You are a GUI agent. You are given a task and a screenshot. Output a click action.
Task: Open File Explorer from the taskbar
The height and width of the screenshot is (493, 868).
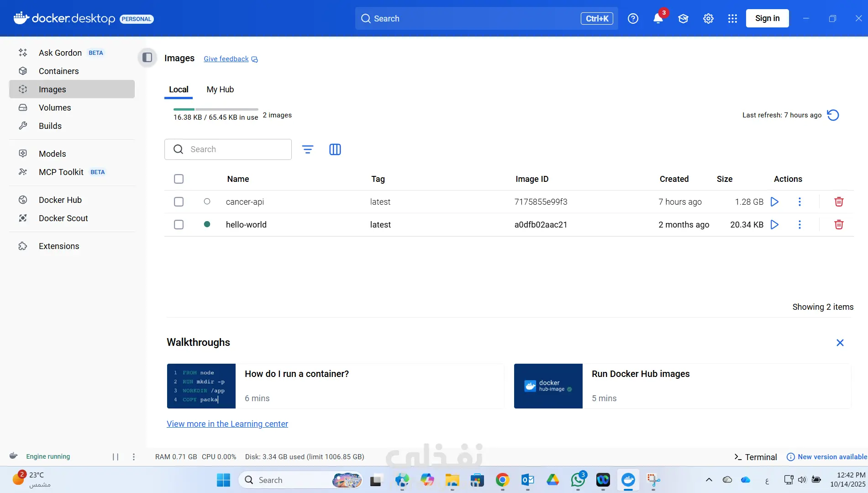point(452,480)
